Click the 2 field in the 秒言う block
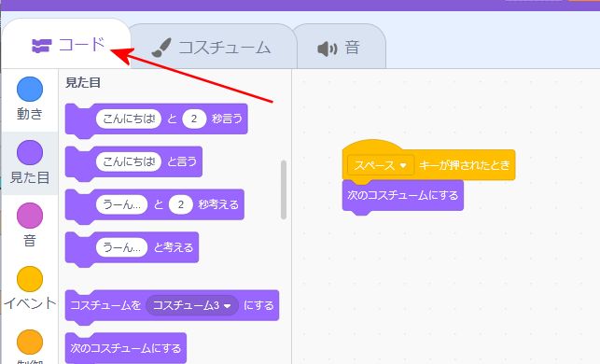600x364 pixels. pos(194,119)
